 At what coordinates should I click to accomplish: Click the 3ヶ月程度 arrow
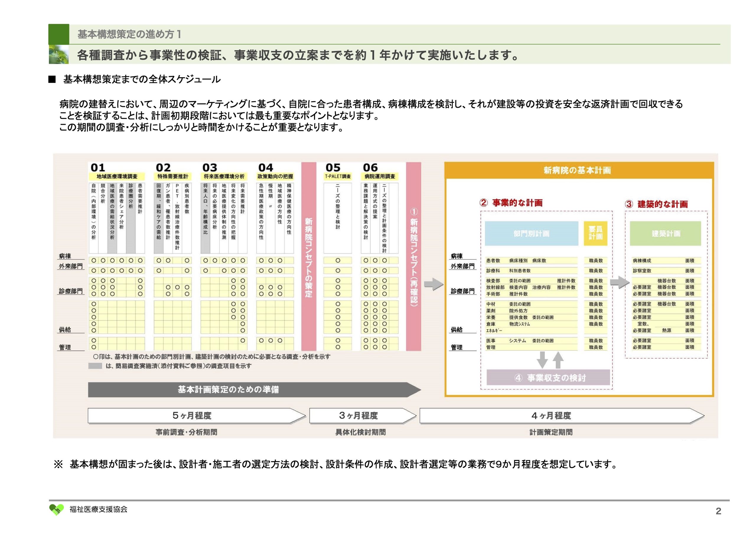coord(363,415)
